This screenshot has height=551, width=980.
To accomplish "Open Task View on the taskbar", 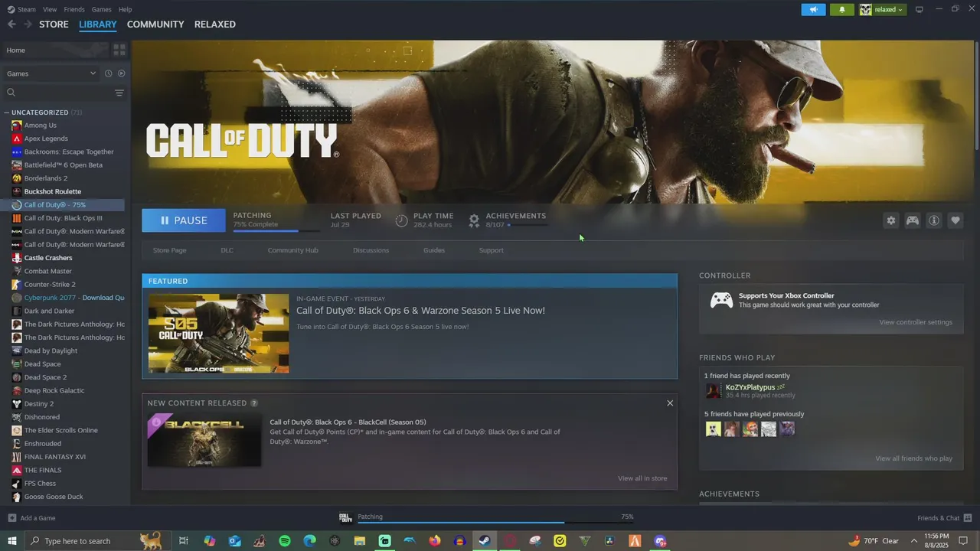I will click(184, 541).
